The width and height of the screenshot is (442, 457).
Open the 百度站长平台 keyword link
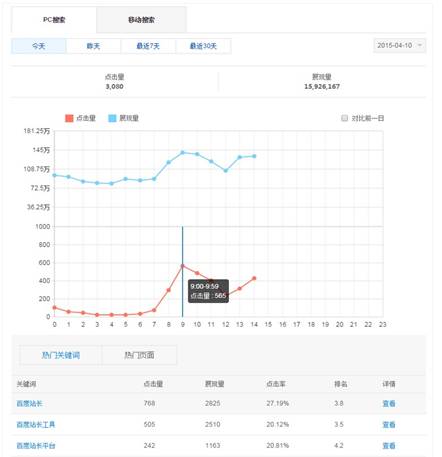36,445
